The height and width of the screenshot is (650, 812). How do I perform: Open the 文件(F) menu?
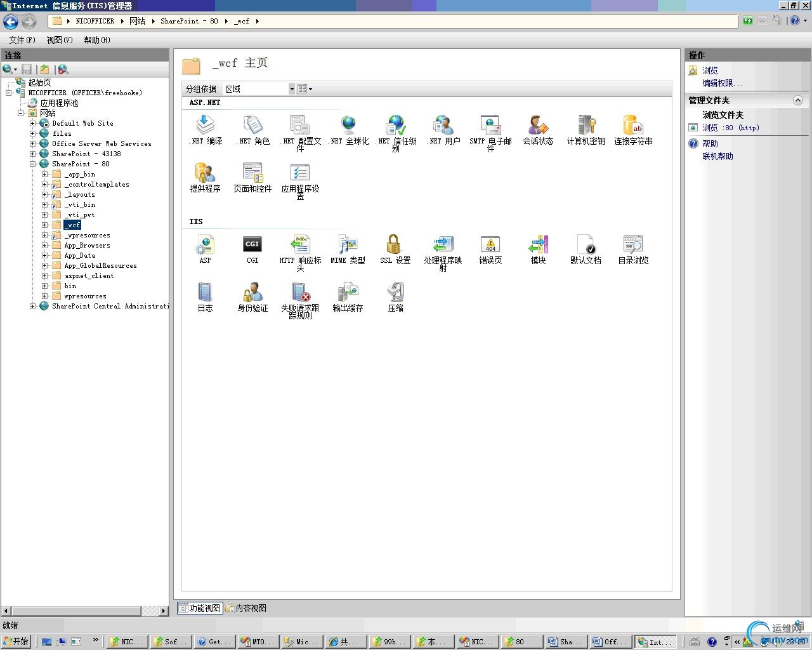tap(22, 40)
